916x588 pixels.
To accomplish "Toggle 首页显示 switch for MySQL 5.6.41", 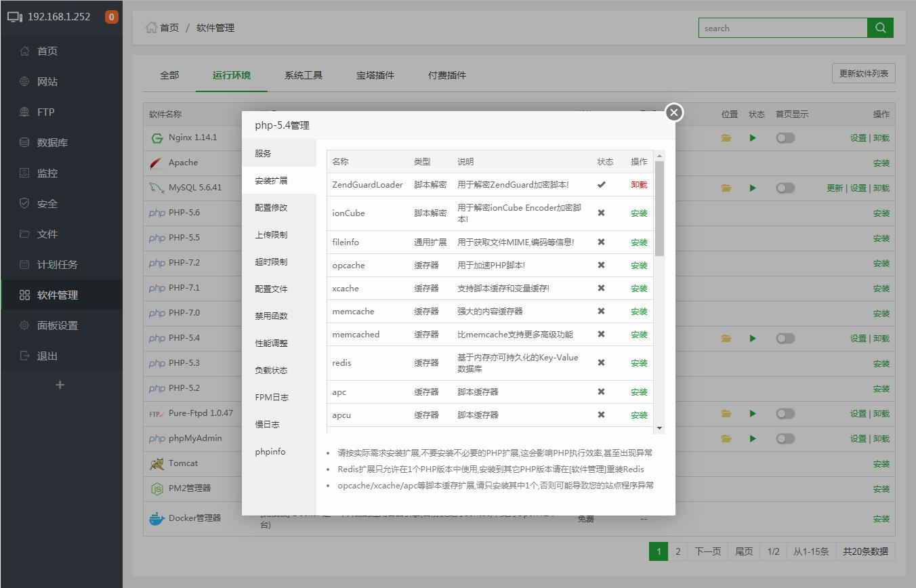I will click(x=785, y=188).
